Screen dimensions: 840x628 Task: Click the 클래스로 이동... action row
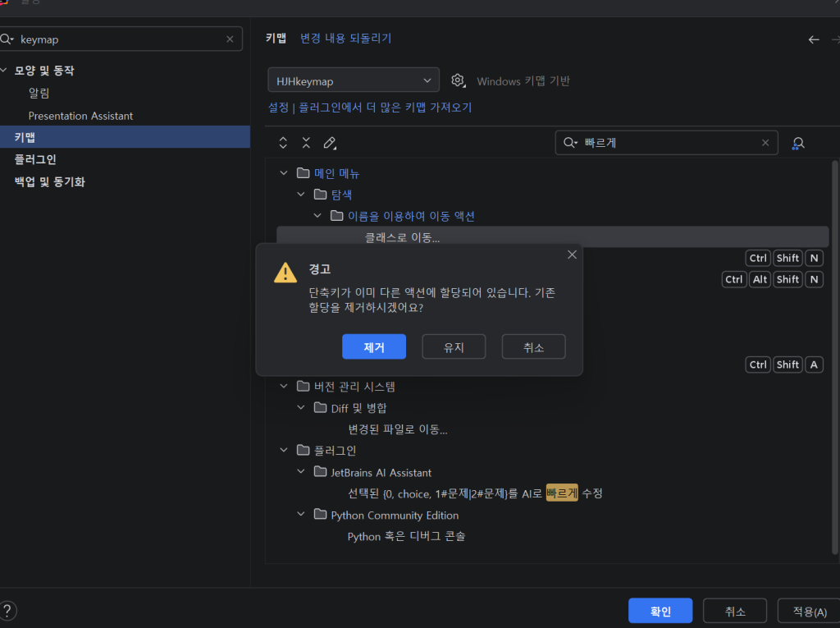(402, 238)
